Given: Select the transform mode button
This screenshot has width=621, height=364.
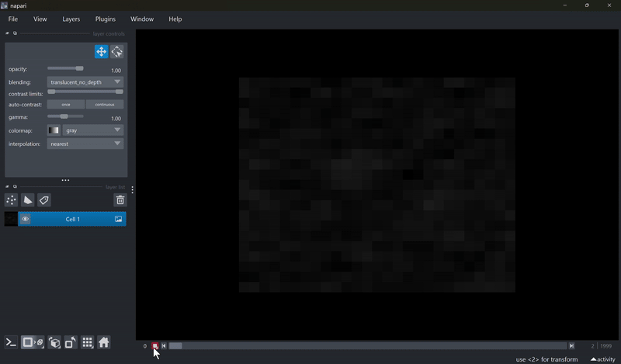Looking at the screenshot, I should 117,52.
